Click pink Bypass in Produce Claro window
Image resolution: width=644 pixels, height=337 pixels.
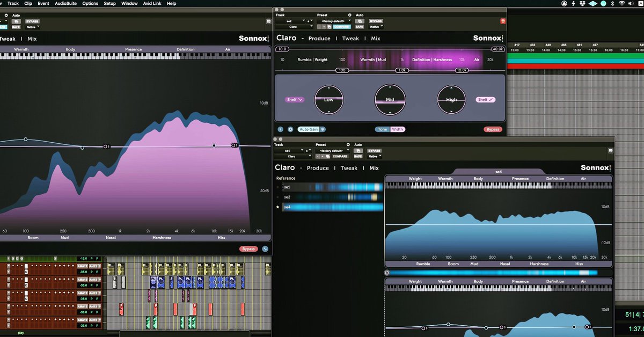coord(493,129)
